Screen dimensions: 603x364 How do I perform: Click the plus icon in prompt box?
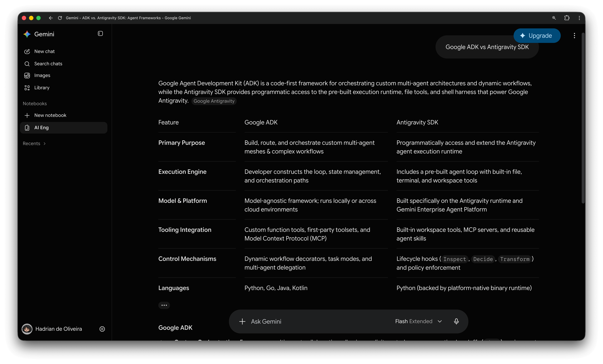(x=242, y=321)
